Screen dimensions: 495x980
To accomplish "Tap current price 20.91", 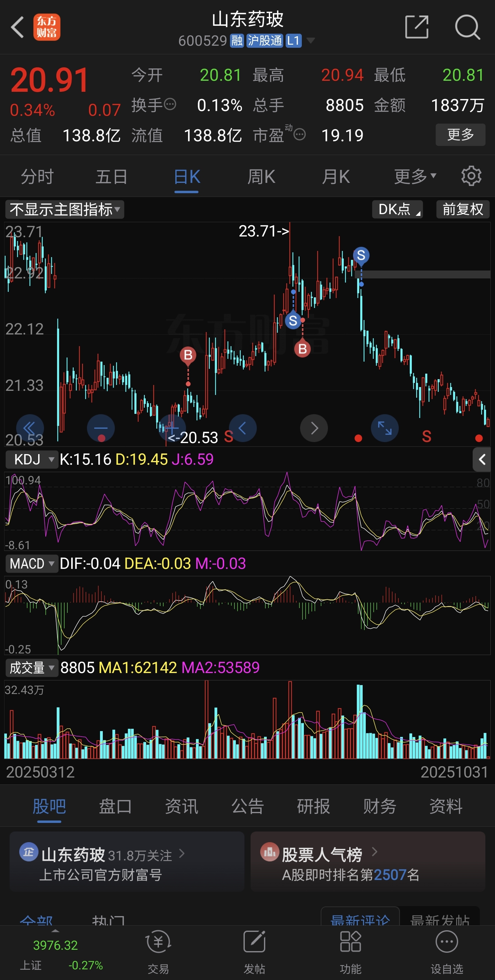I will coord(49,80).
